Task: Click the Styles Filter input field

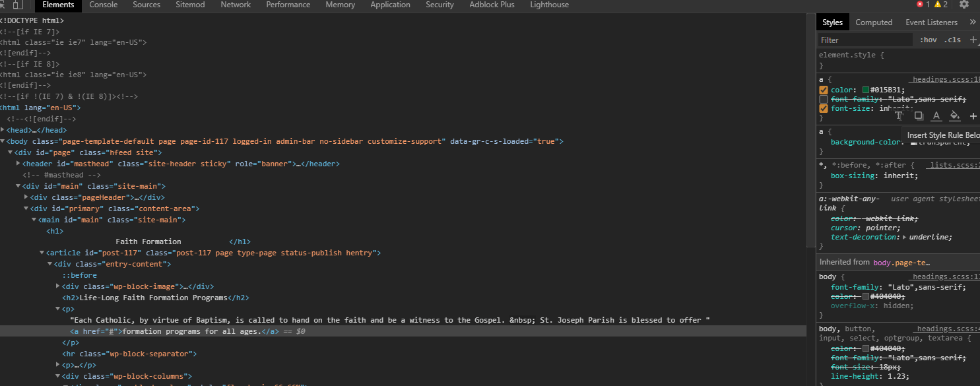Action: tap(865, 40)
